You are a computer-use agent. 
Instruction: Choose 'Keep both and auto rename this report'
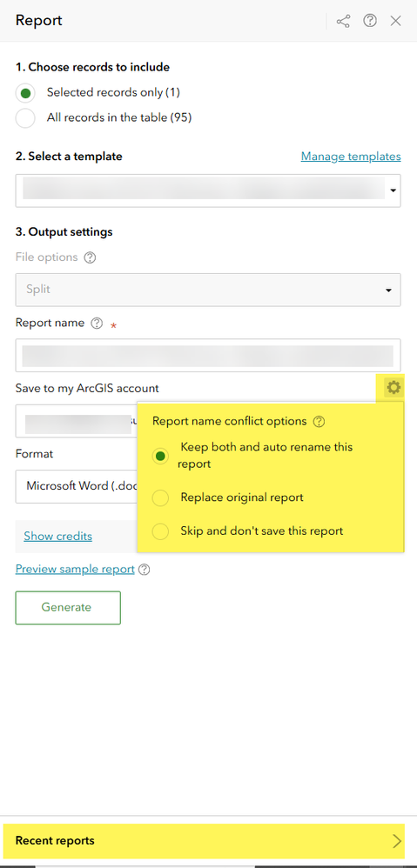tap(160, 456)
